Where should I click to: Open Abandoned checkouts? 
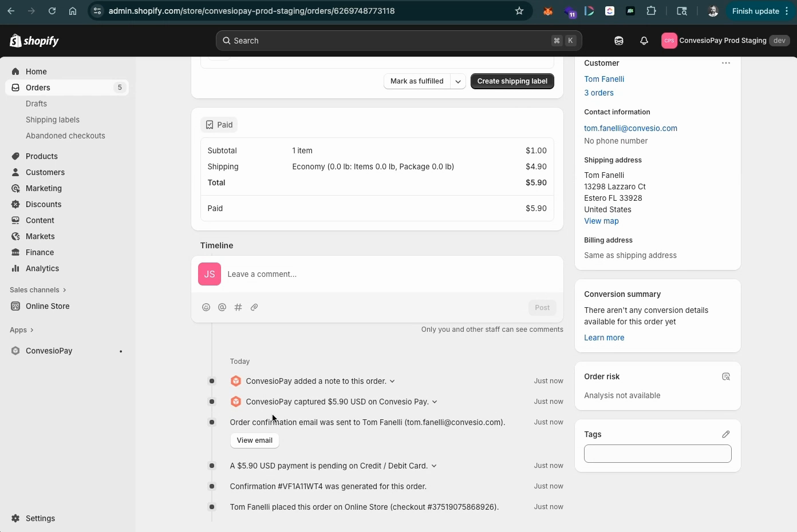[x=65, y=136]
